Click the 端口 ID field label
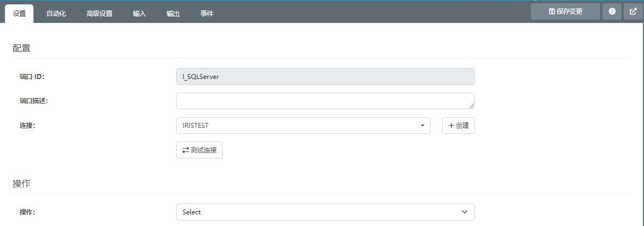This screenshot has height=226, width=644. click(x=32, y=77)
